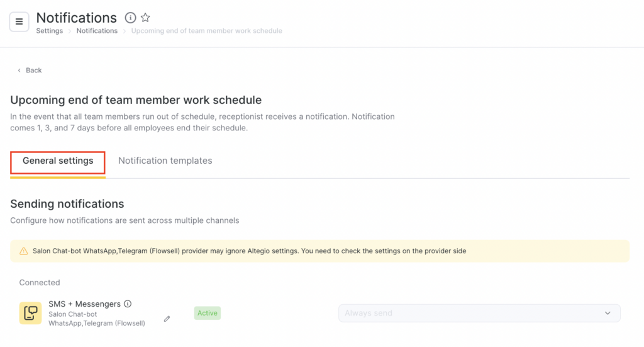The height and width of the screenshot is (347, 644).
Task: Navigate to Notifications breadcrumb link
Action: (97, 31)
